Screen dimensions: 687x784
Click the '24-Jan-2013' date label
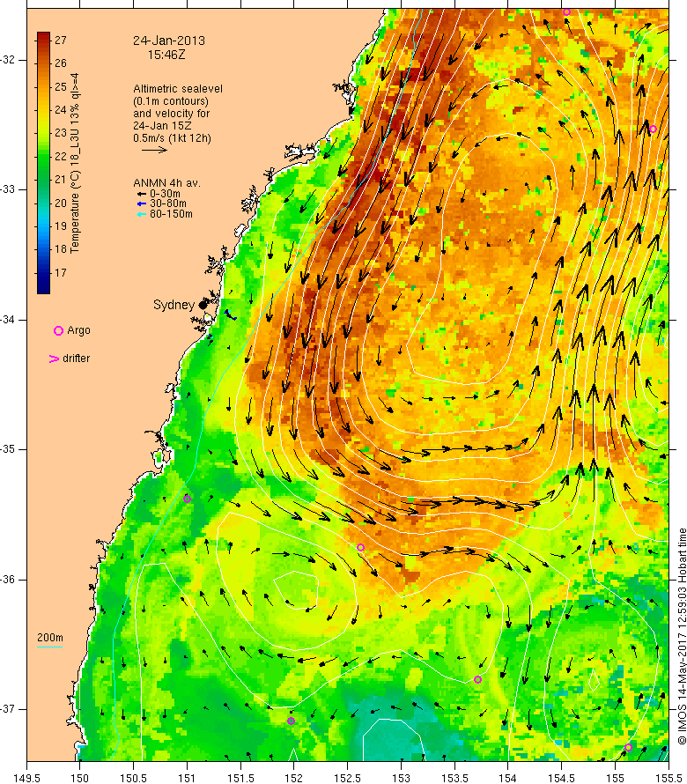pyautogui.click(x=169, y=41)
